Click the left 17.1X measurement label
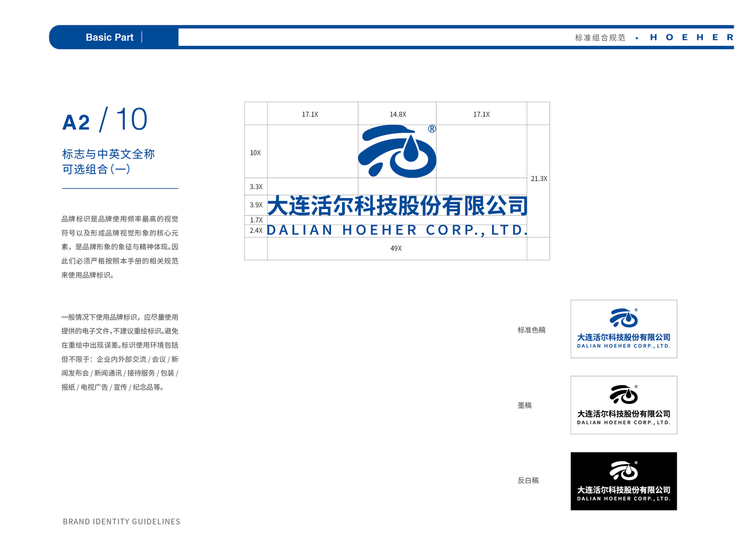Screen dimensions: 756x557 310,114
